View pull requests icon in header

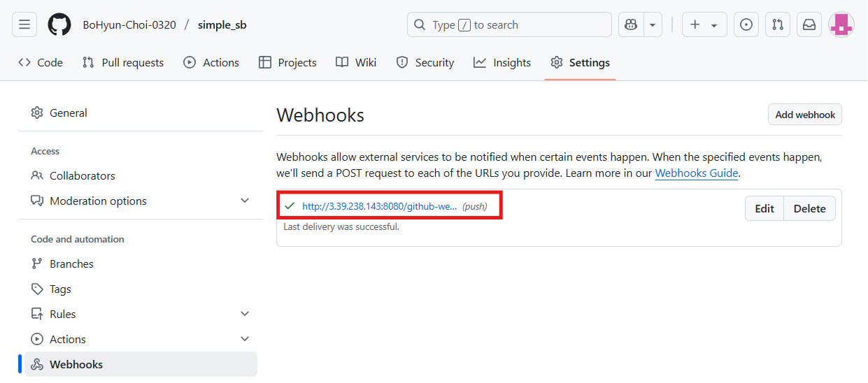(x=778, y=24)
